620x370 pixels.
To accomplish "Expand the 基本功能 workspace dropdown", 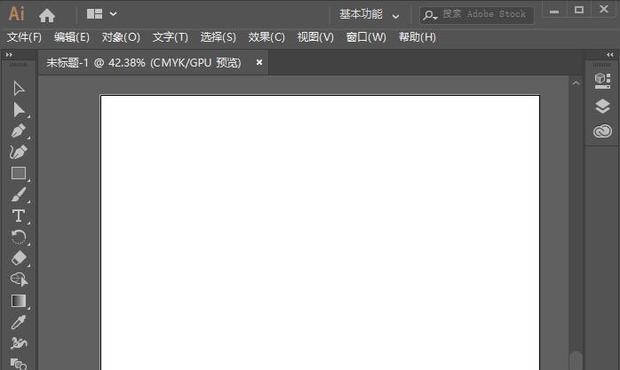I will click(x=369, y=15).
